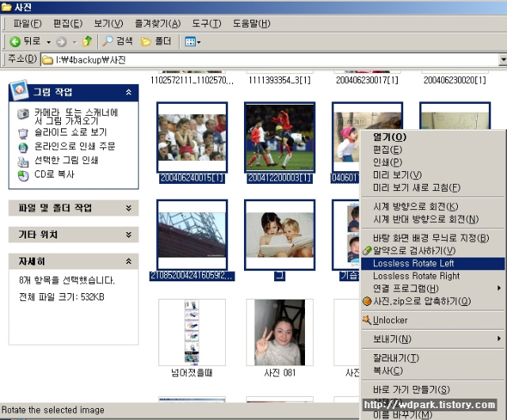Select 인쇄(P) in the context menu
This screenshot has height=420, width=507.
[433, 162]
